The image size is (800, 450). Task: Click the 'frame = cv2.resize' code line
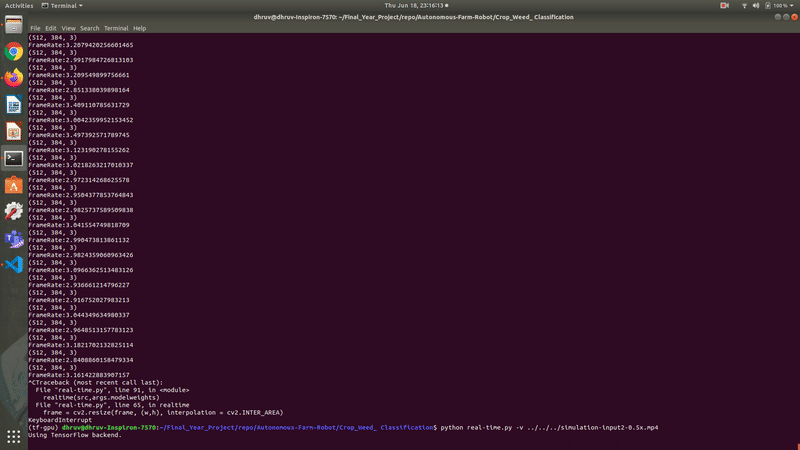(x=163, y=412)
